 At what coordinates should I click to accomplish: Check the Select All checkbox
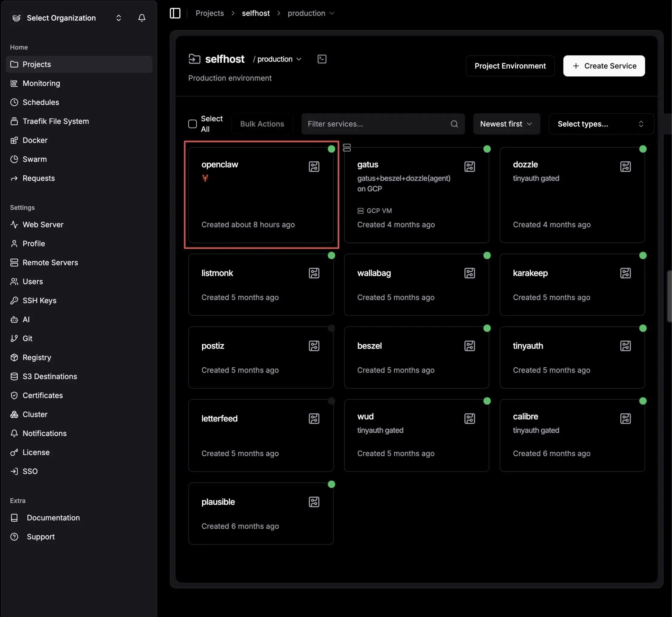click(193, 124)
